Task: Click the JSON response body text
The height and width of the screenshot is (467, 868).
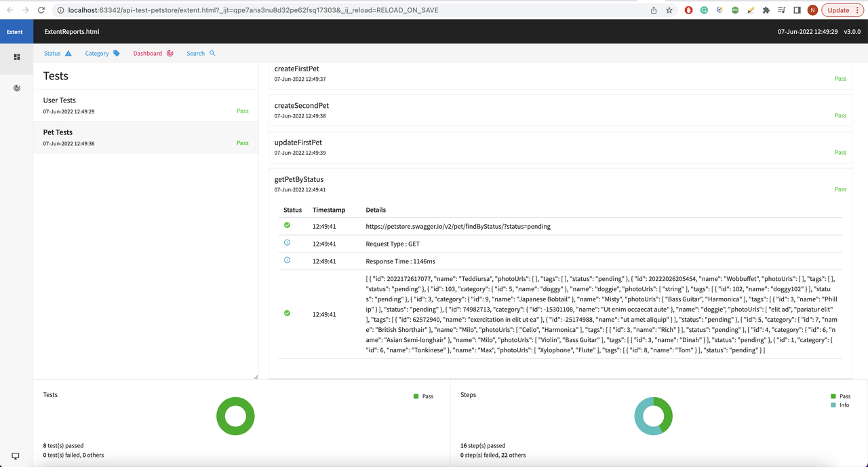Action: click(x=602, y=314)
